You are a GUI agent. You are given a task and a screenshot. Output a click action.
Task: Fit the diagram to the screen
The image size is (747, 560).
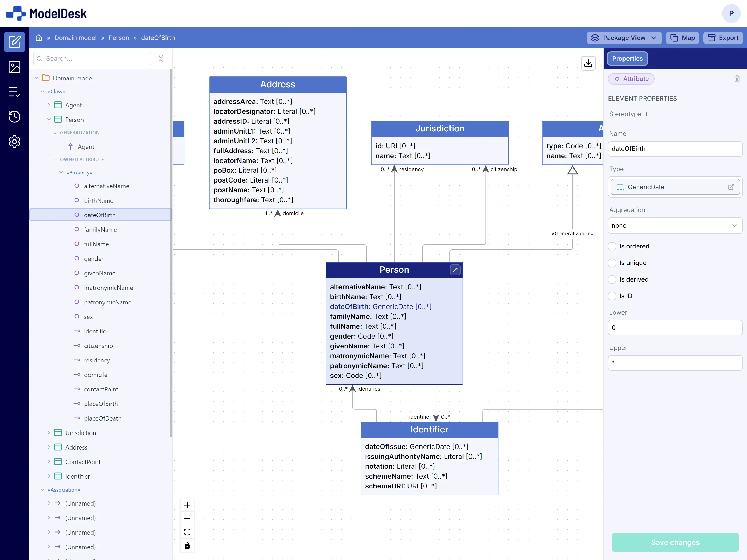[x=188, y=531]
